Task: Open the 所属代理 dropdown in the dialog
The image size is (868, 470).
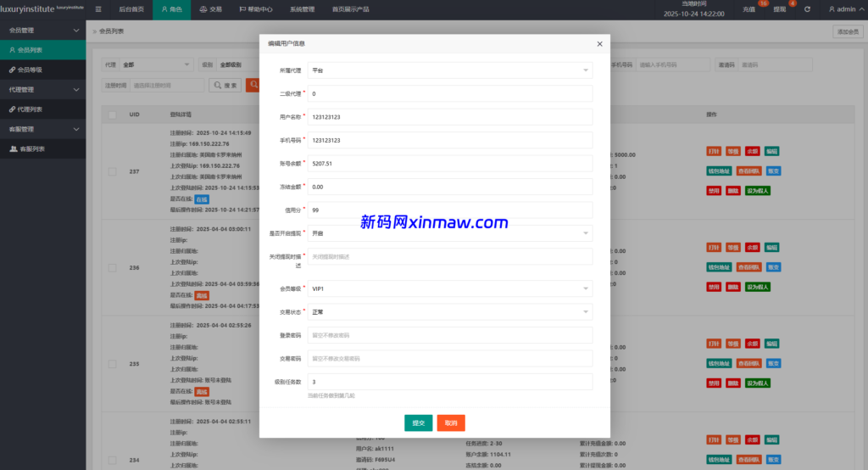Action: pos(450,70)
